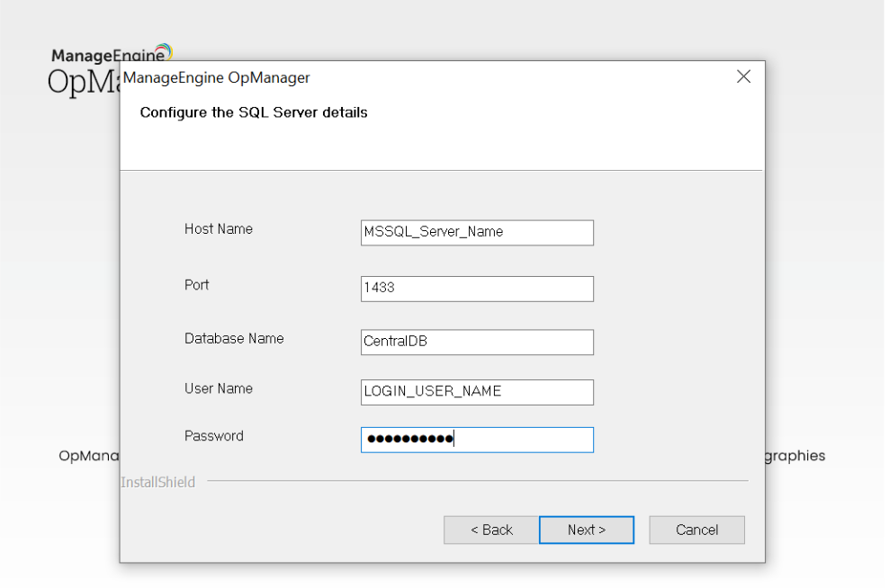Click the Database Name label
This screenshot has height=588, width=889.
(x=234, y=339)
